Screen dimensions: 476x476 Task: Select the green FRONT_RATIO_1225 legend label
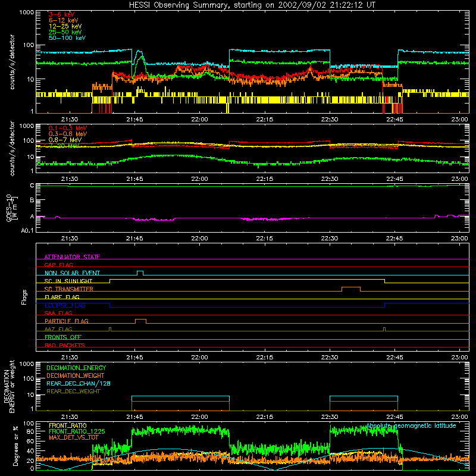(x=77, y=431)
